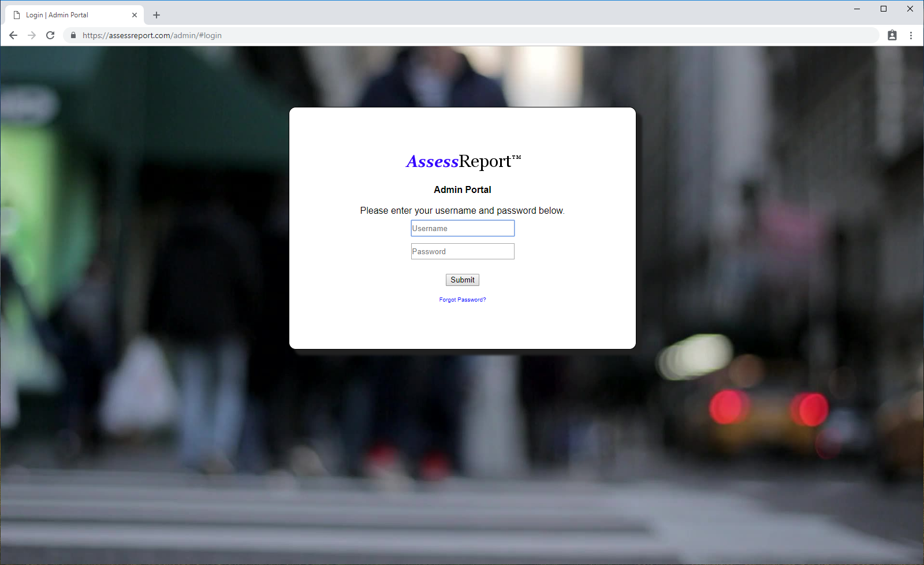Image resolution: width=924 pixels, height=565 pixels.
Task: Click the Admin Portal heading text
Action: [463, 189]
